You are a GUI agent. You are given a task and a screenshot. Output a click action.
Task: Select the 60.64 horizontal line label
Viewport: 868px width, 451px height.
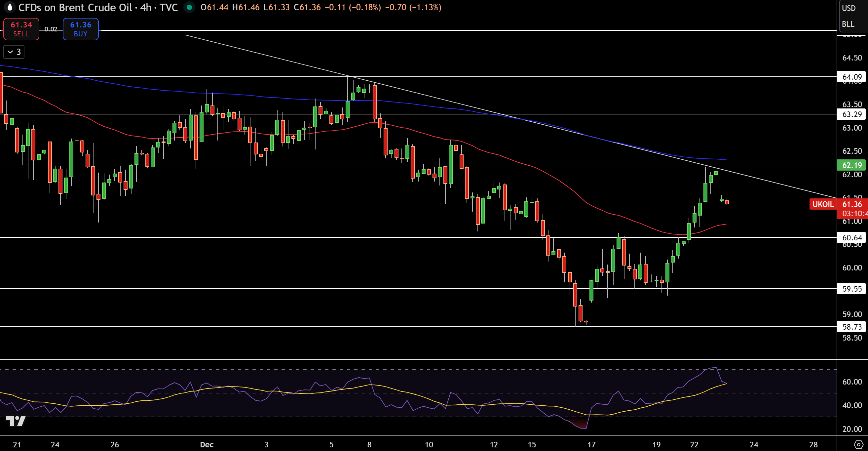(x=851, y=238)
